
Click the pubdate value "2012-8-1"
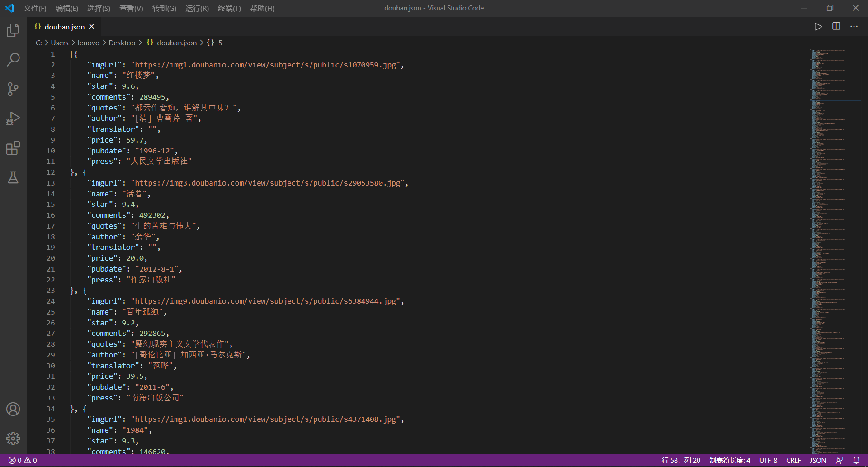point(157,269)
